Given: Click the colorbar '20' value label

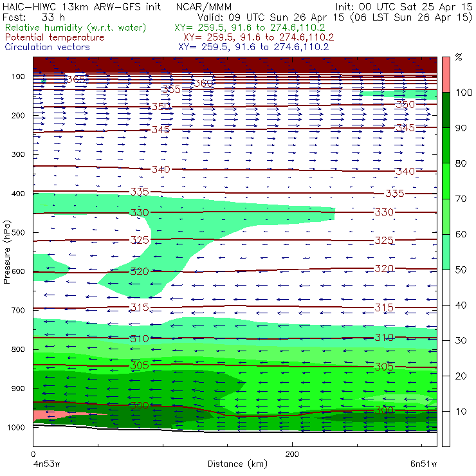Looking at the screenshot, I should 461,376.
